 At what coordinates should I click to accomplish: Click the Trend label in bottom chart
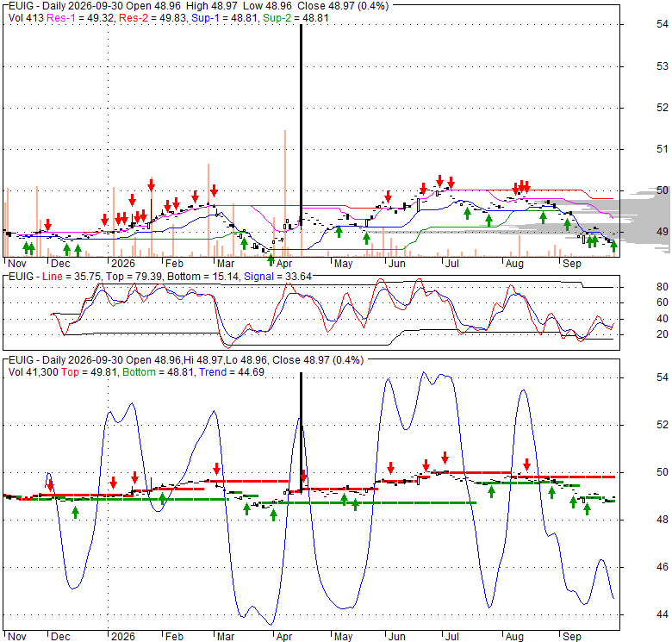click(x=213, y=372)
